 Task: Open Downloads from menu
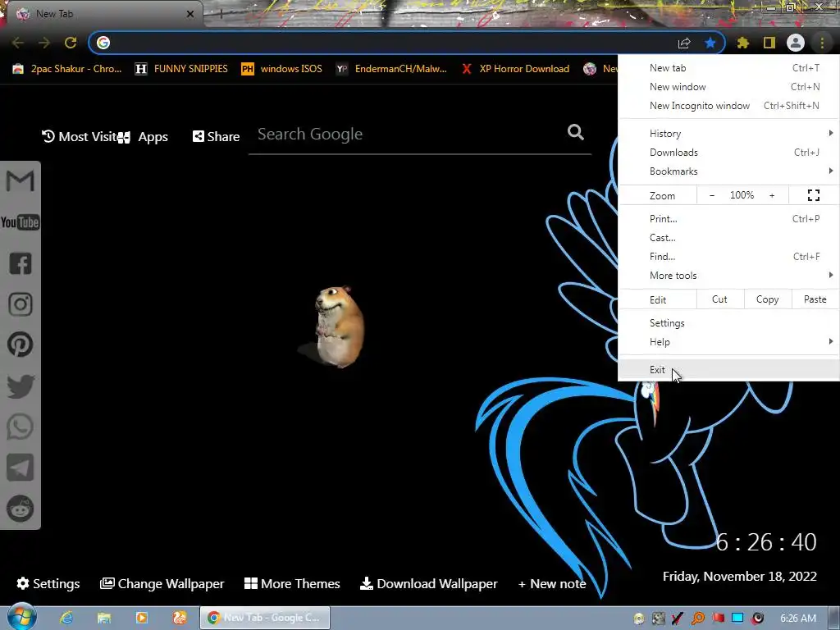(x=728, y=153)
